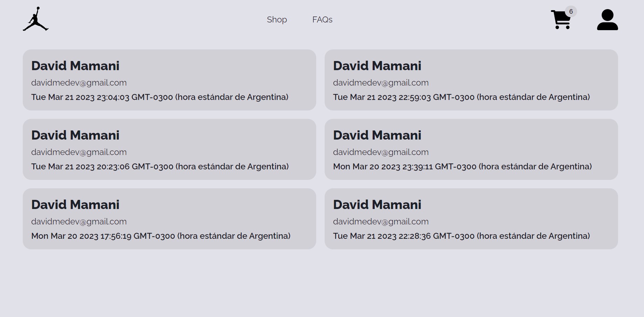644x317 pixels.
Task: Click the user profile icon
Action: tap(607, 20)
